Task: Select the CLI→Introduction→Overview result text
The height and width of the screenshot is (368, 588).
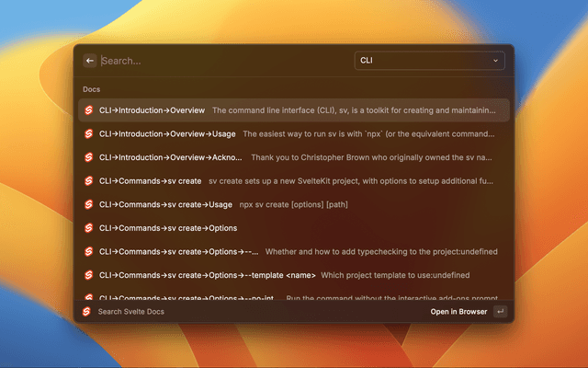Action: click(153, 110)
